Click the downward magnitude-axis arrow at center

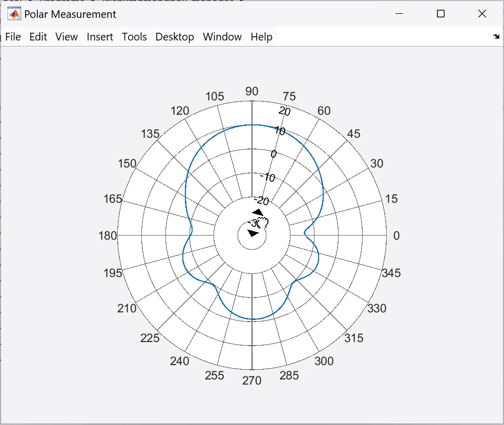click(x=253, y=233)
